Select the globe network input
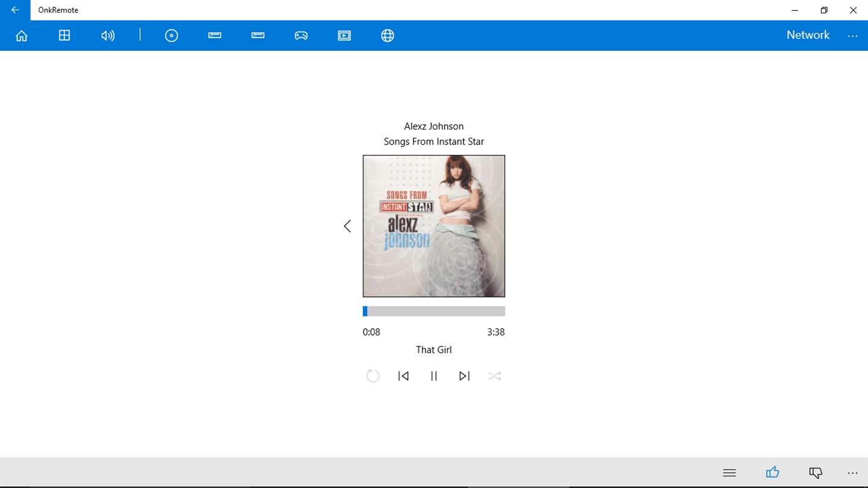The image size is (868, 488). pos(388,36)
